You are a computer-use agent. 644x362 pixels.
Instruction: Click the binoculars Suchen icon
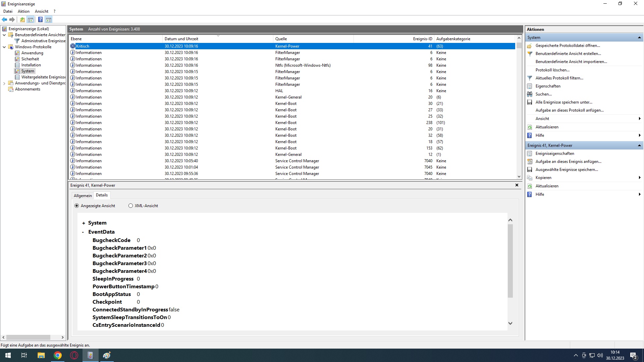[530, 94]
